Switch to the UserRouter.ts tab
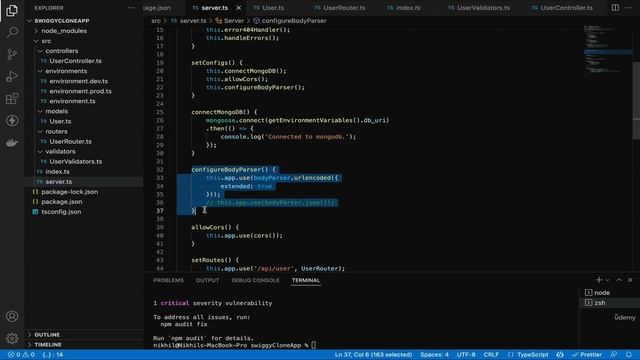Screen dimensions: 640x360 [x=344, y=8]
